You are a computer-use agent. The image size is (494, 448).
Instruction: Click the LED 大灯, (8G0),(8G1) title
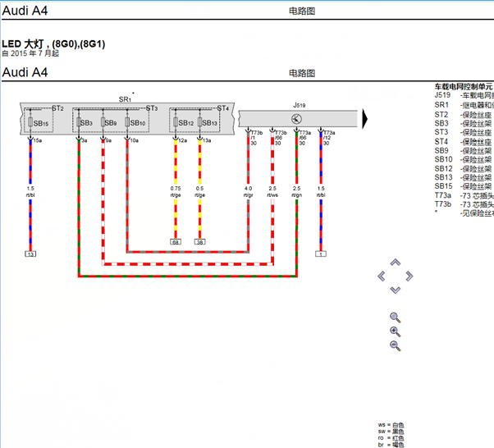53,43
